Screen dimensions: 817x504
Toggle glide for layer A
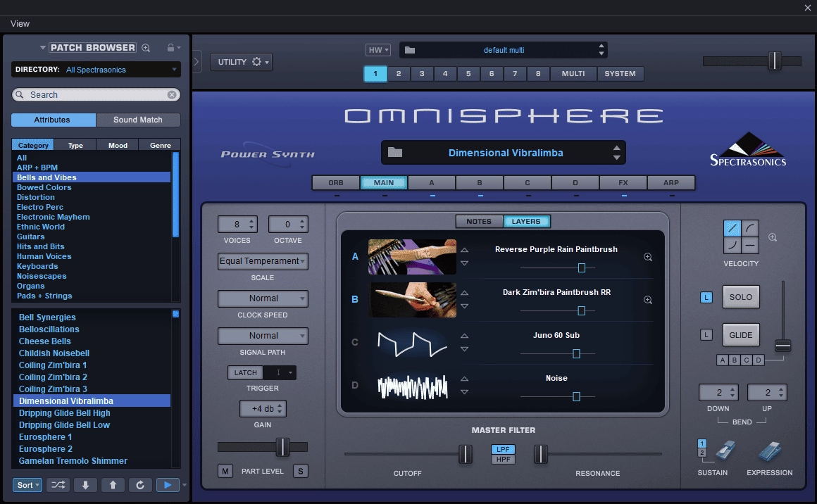point(722,360)
